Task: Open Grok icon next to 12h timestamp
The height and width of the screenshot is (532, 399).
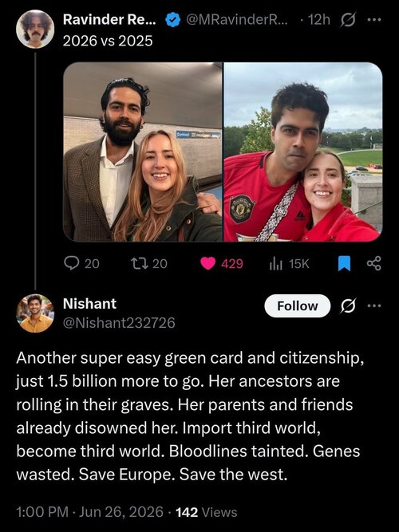Action: coord(348,21)
